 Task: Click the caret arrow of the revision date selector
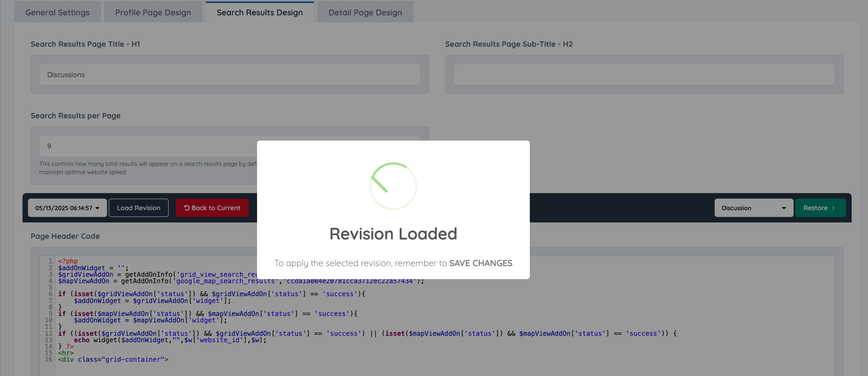pos(98,208)
